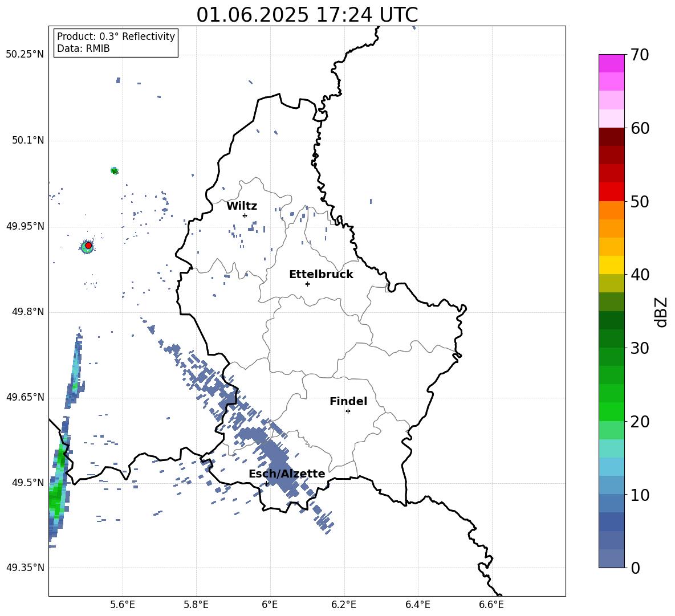Click the 50.1°N latitude tick label
The height and width of the screenshot is (616, 675).
pyautogui.click(x=28, y=140)
